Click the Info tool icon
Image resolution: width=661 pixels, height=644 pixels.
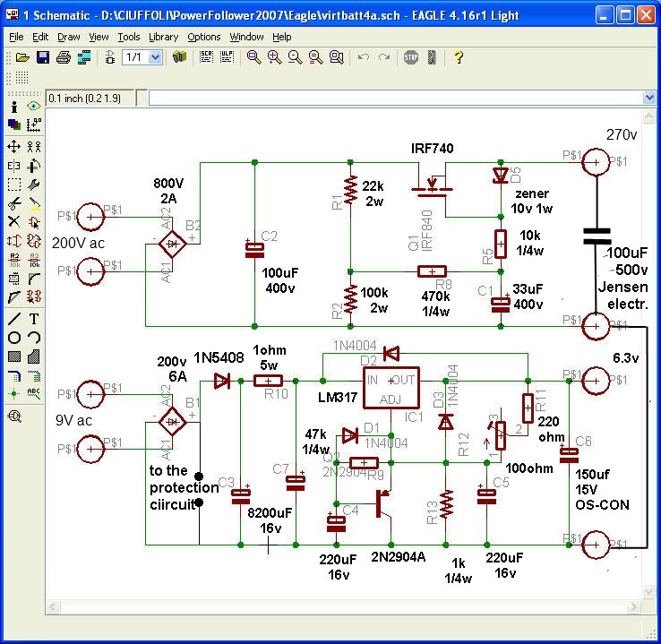[x=14, y=107]
